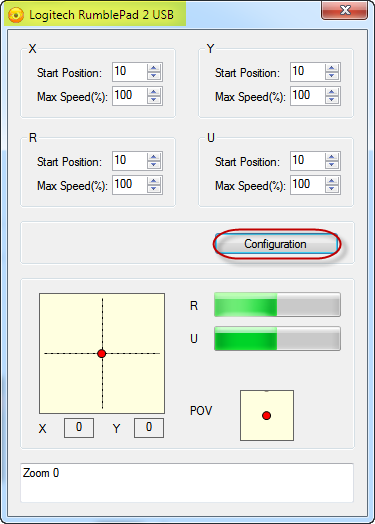Click the Logitech RumblePad title bar icon

click(x=15, y=15)
